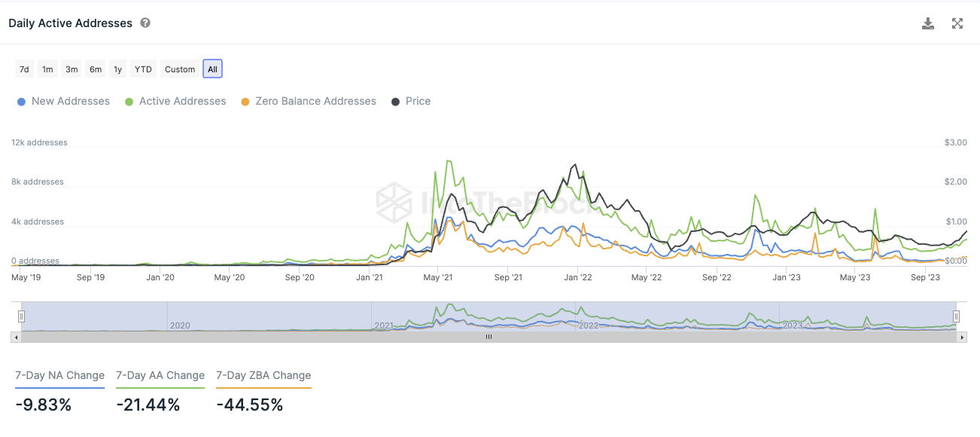Select the 1y time range
980x437 pixels.
117,69
